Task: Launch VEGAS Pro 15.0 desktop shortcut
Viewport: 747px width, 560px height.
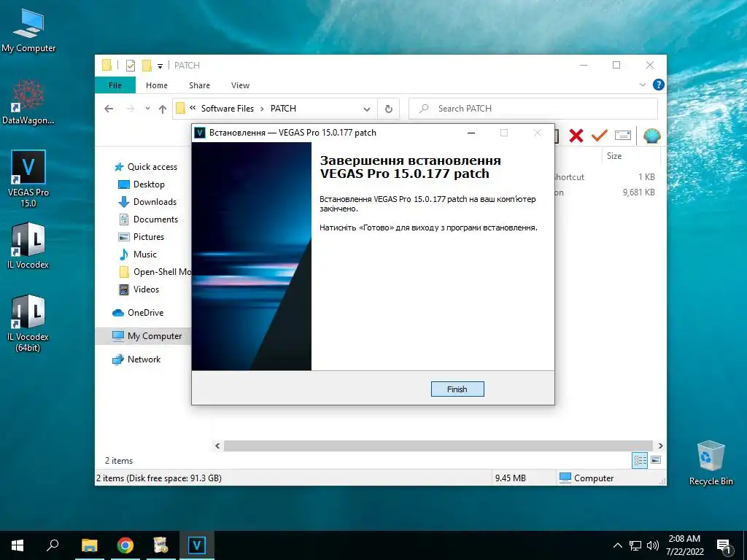Action: (x=28, y=179)
